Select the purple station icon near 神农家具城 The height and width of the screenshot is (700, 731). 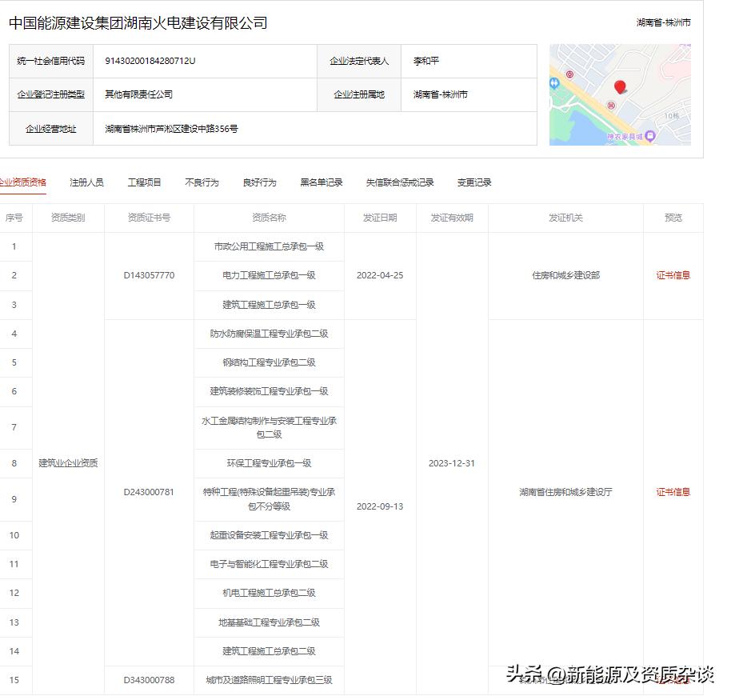650,135
